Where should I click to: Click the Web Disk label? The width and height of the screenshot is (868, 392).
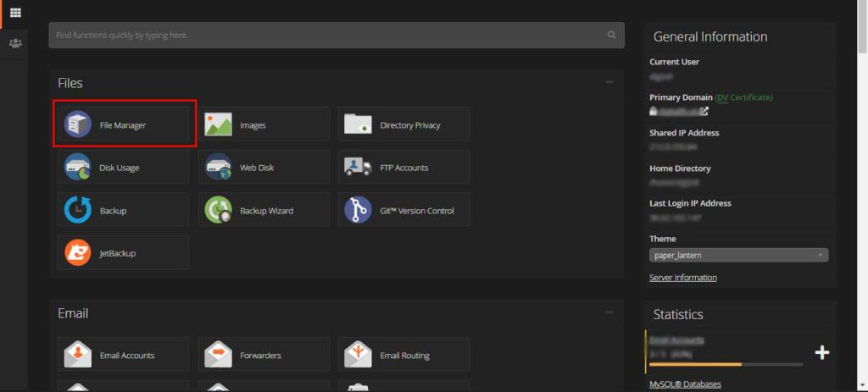point(257,168)
